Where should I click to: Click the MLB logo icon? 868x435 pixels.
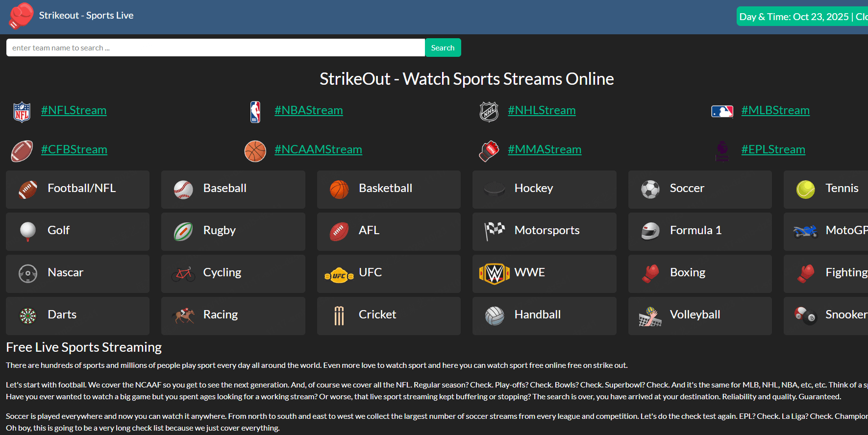point(722,112)
